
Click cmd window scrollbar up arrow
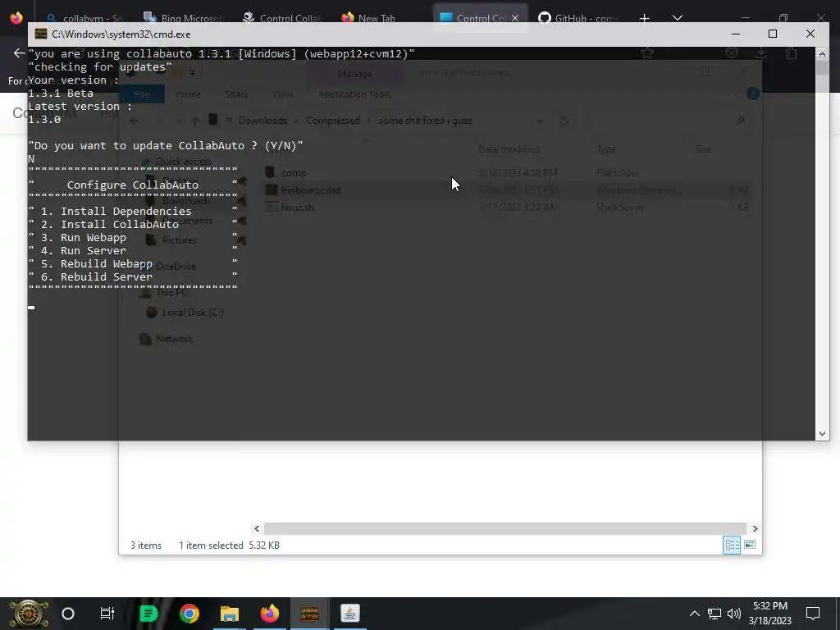point(822,53)
